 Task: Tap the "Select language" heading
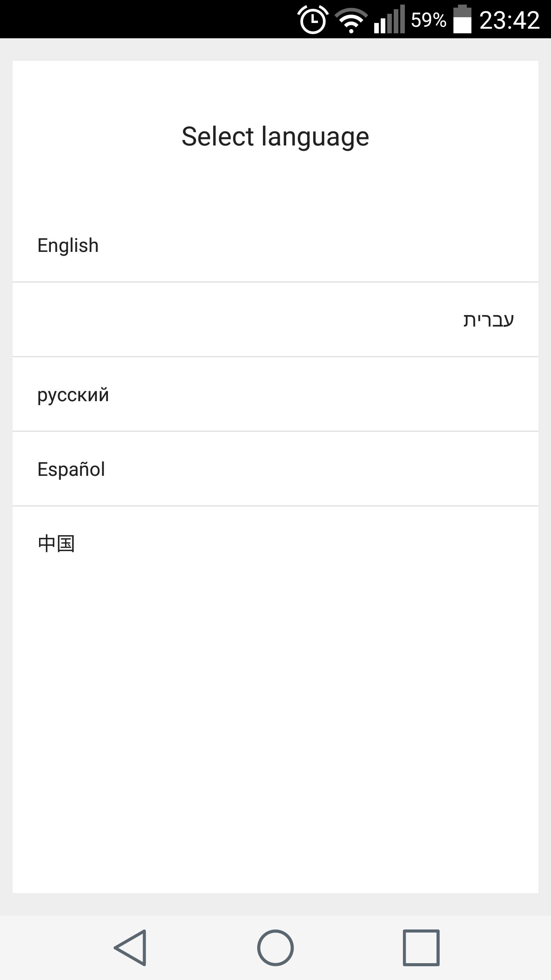point(275,137)
